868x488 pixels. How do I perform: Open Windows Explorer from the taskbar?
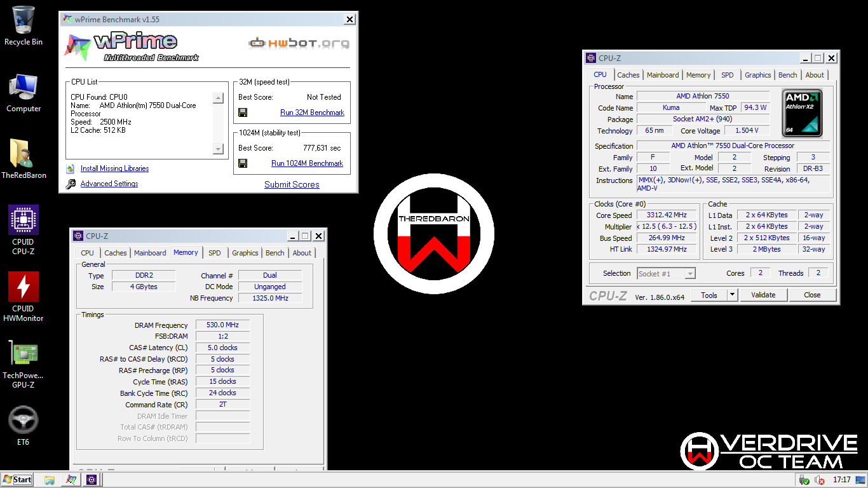click(50, 480)
